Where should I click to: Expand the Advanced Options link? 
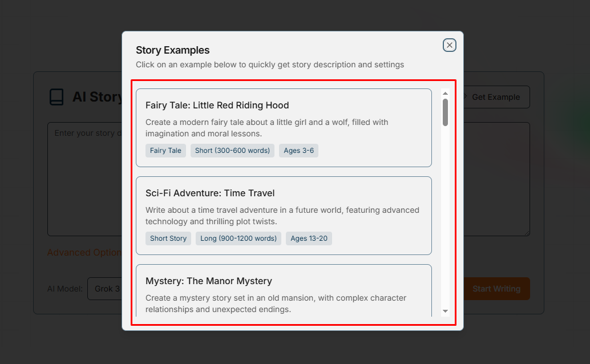point(84,253)
